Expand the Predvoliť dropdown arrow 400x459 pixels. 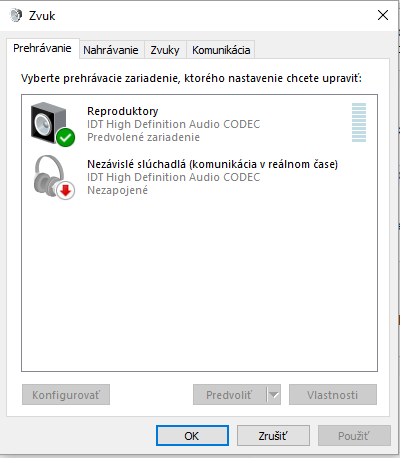pyautogui.click(x=274, y=395)
